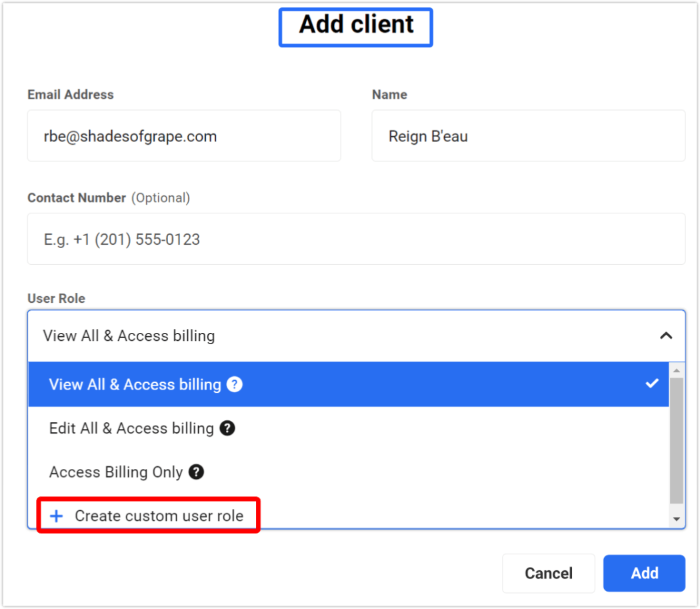700x609 pixels.
Task: Focus the Email Address input field
Action: (184, 136)
